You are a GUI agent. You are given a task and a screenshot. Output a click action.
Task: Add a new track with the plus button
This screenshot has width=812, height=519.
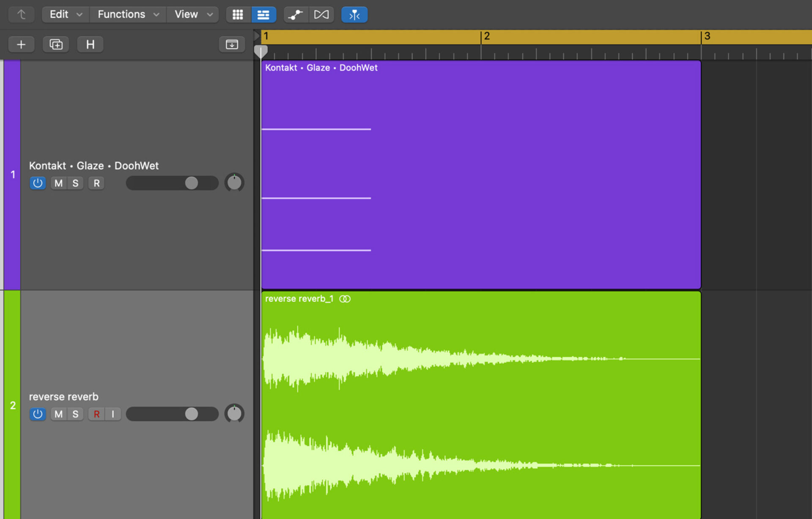click(21, 44)
